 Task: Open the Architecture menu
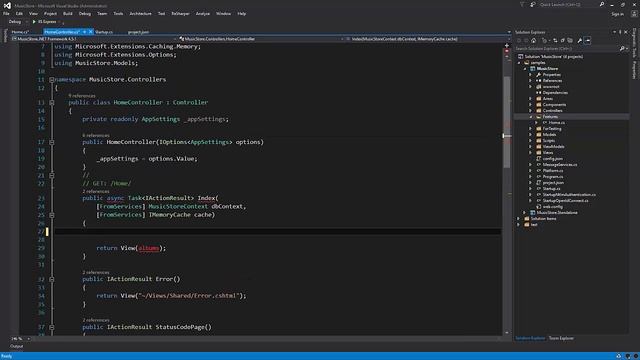click(x=140, y=13)
